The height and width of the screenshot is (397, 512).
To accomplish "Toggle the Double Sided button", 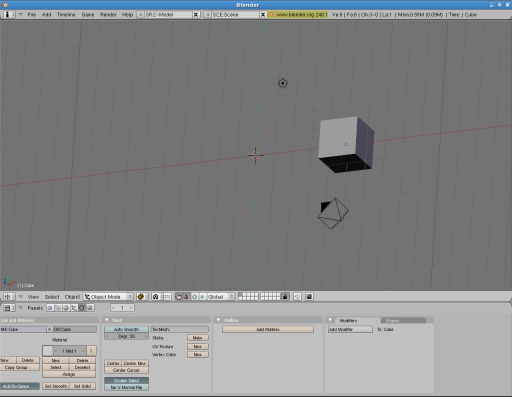I will 126,380.
